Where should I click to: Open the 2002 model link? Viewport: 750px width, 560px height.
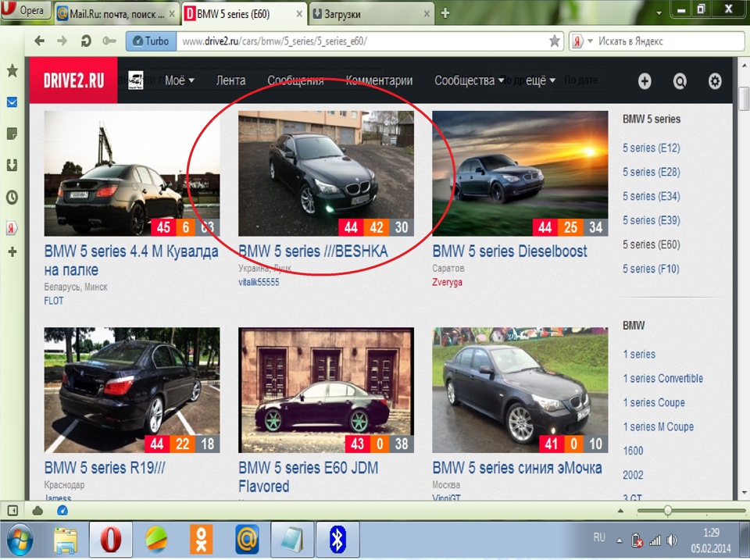[x=633, y=475]
